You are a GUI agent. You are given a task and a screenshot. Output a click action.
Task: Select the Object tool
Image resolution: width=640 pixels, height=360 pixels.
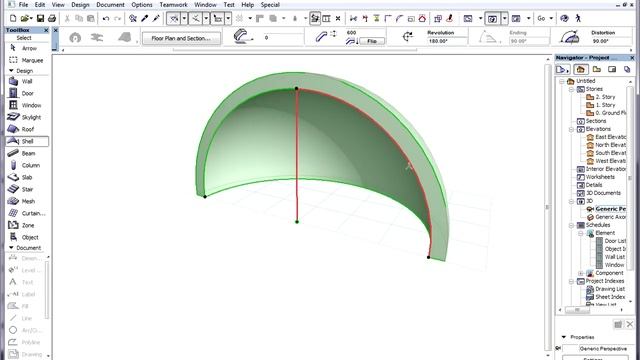click(27, 237)
